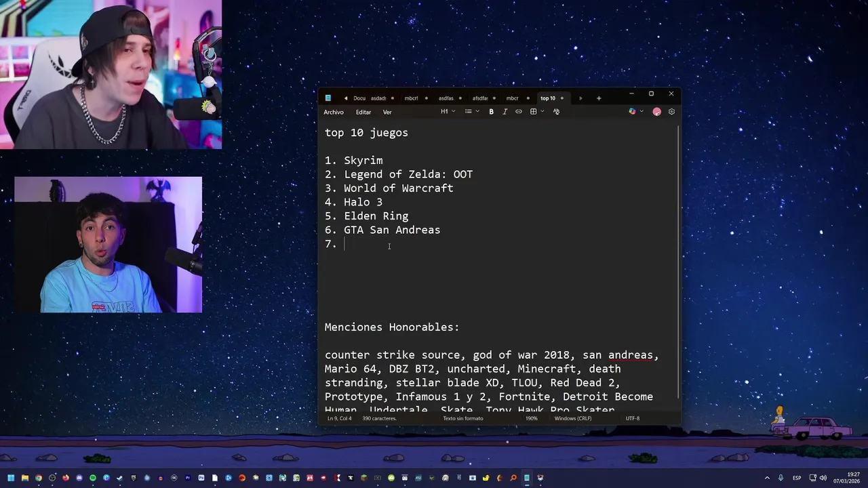The width and height of the screenshot is (868, 488).
Task: Click the Copilot icon in Notepad toolbar
Action: (632, 112)
